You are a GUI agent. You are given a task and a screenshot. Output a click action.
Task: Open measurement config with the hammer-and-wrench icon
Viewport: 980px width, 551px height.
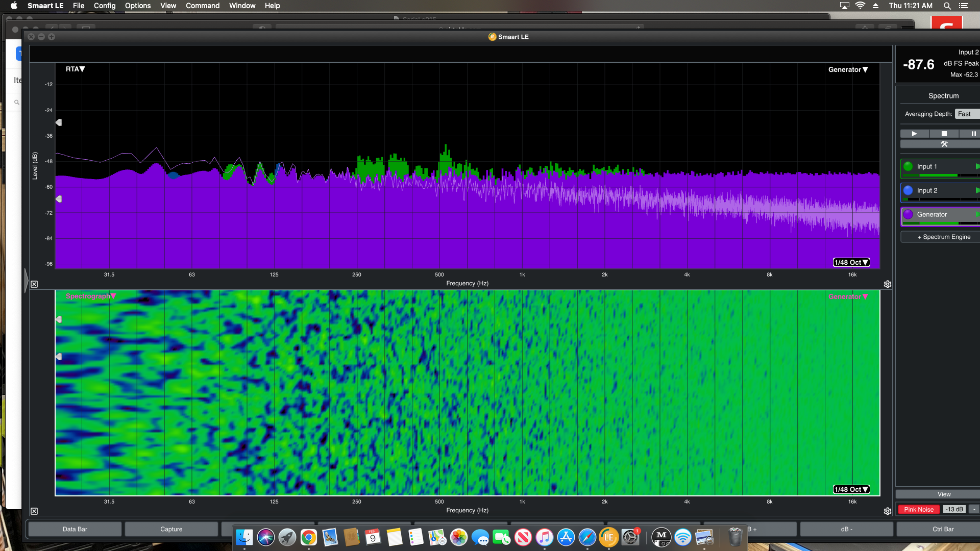click(944, 144)
